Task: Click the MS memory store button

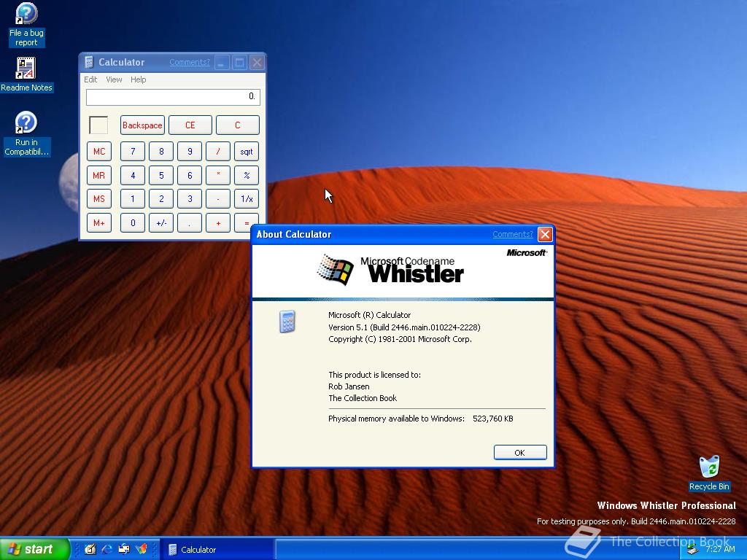Action: (x=99, y=198)
